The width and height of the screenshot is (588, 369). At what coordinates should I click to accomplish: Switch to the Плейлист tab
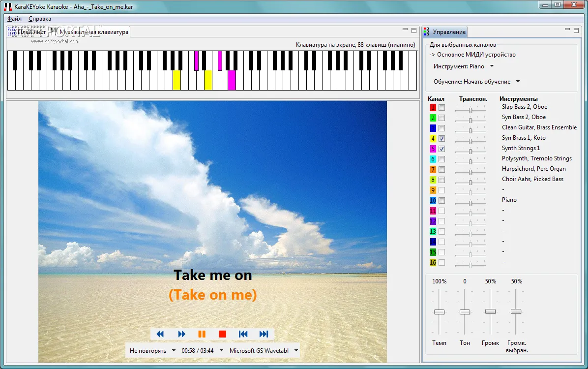point(28,32)
